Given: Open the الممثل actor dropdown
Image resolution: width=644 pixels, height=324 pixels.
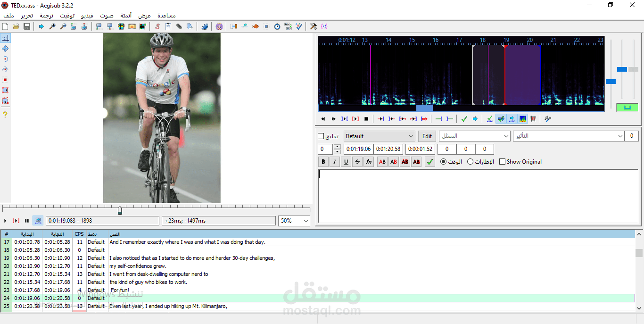Looking at the screenshot, I should pyautogui.click(x=475, y=136).
